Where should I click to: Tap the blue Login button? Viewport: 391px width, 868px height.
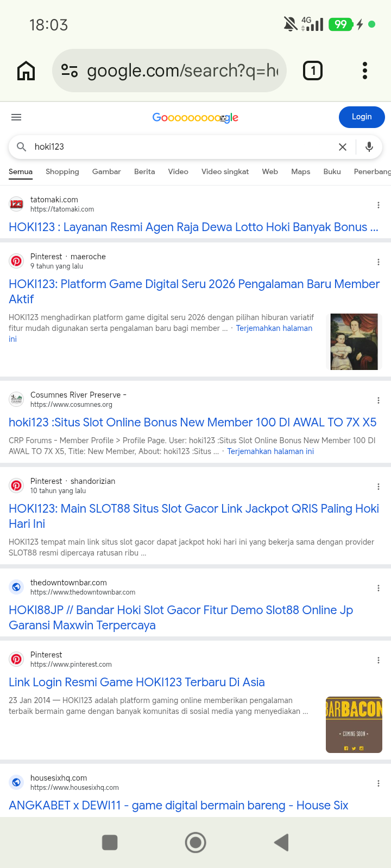tap(362, 117)
